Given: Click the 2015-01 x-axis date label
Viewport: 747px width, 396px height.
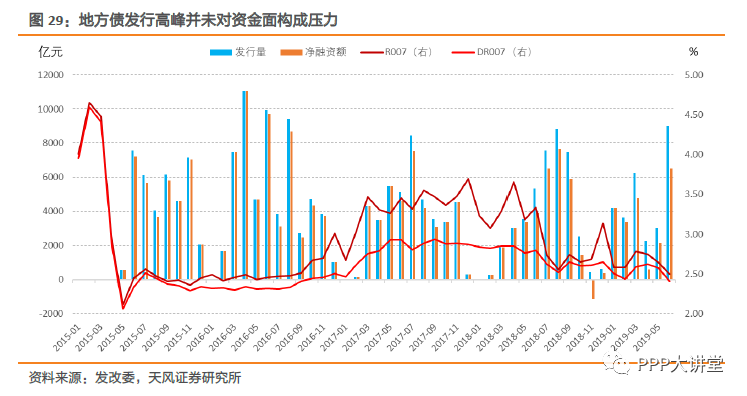Looking at the screenshot, I should tap(67, 339).
